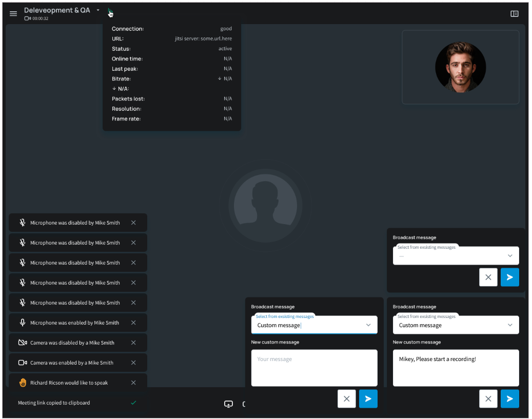
Task: Close the 'Camera was disabled' notification
Action: (x=133, y=343)
